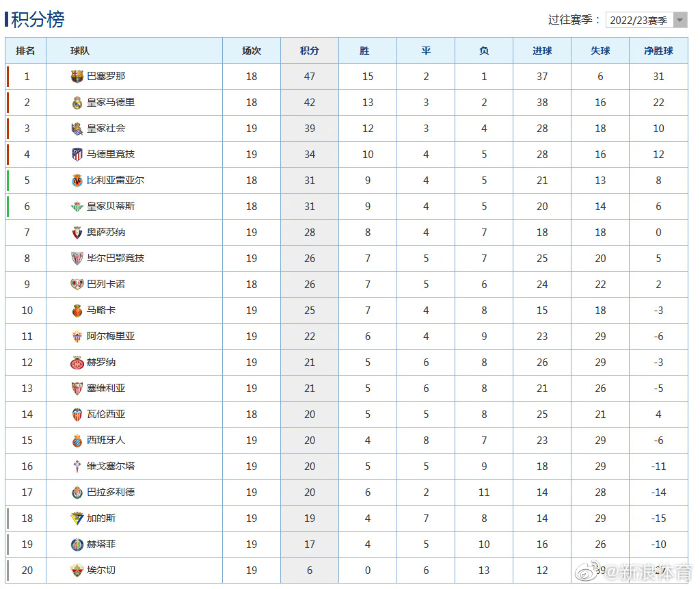Click the 净胜球 column header
This screenshot has height=589, width=700.
[x=658, y=51]
